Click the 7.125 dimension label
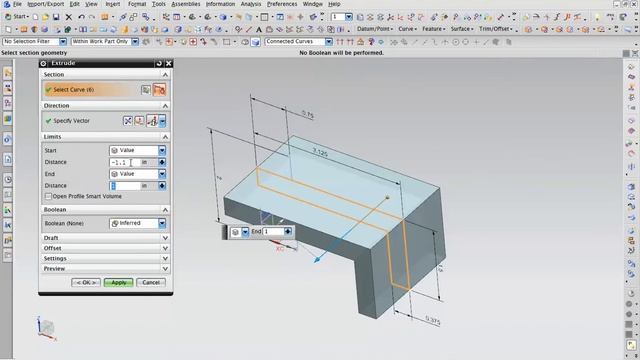 [x=320, y=153]
